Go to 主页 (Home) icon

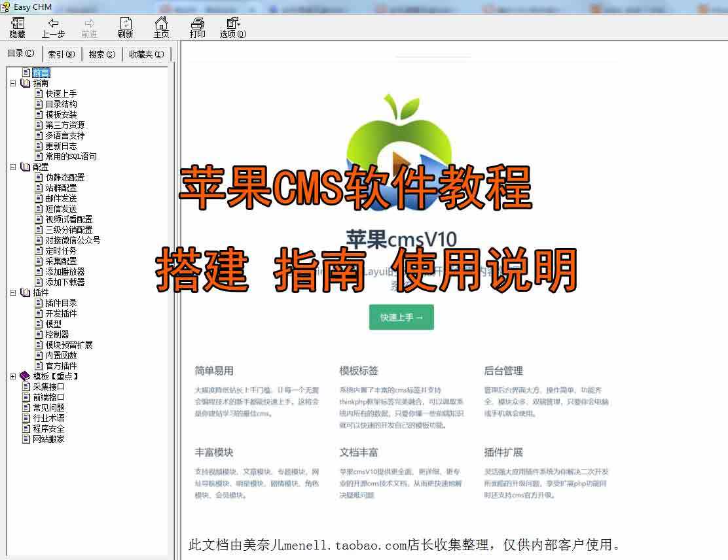161,27
